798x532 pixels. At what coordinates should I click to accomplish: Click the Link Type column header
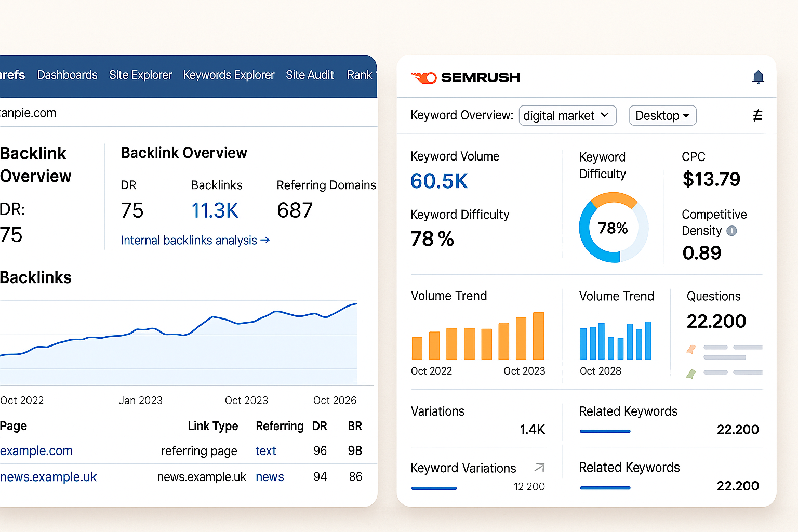pyautogui.click(x=213, y=426)
